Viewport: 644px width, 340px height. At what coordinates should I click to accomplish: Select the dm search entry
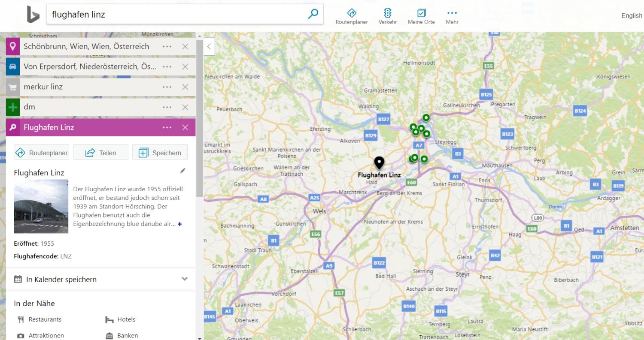tap(86, 107)
